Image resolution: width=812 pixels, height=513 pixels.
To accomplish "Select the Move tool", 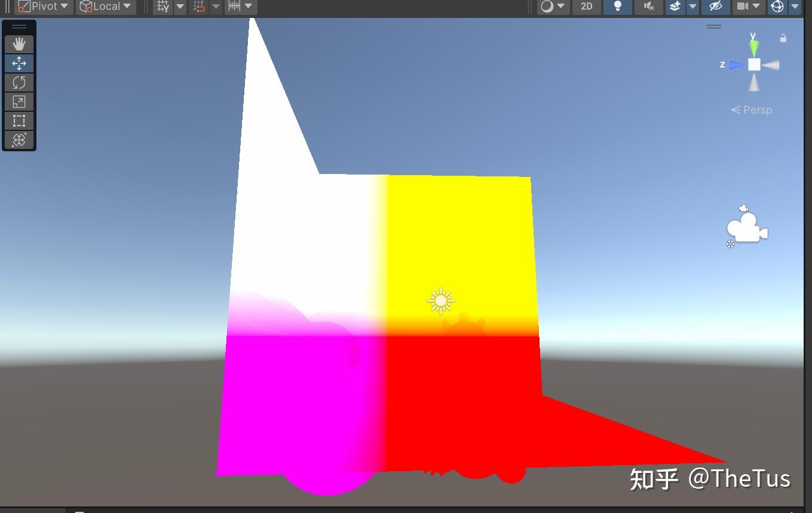I will [19, 63].
